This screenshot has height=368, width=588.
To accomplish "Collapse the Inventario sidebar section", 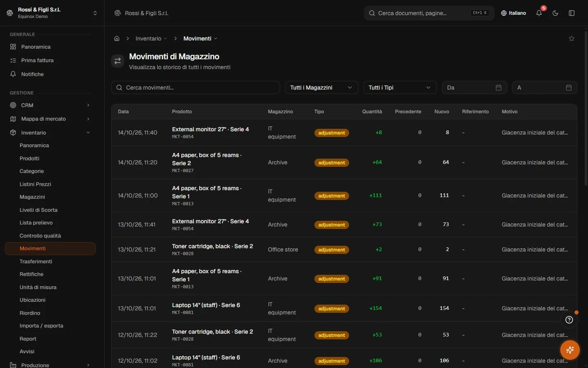I will 50,132.
